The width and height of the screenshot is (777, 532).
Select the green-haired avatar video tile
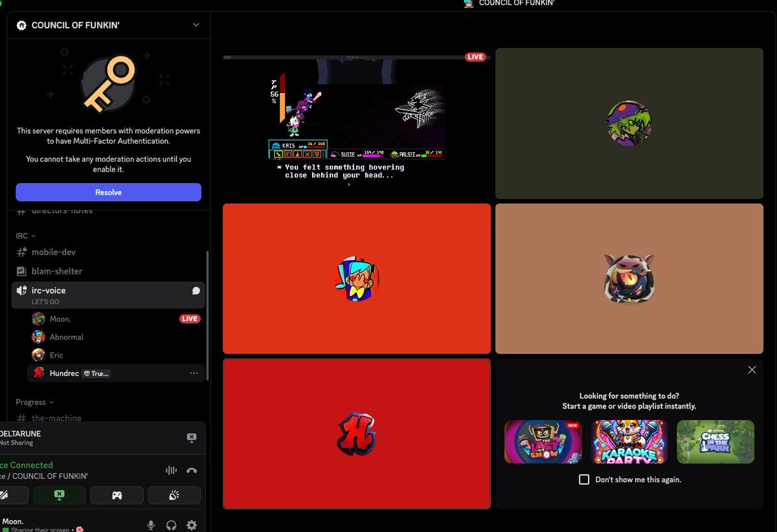click(x=629, y=123)
